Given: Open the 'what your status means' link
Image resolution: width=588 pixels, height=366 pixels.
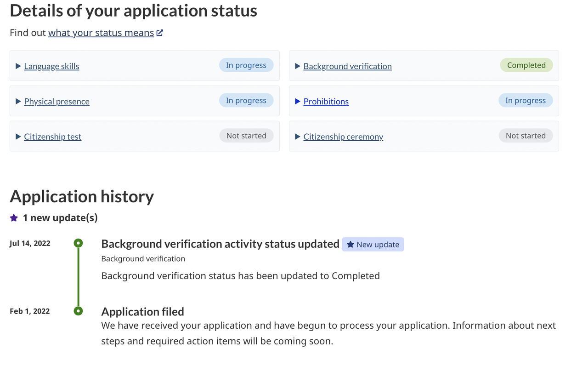Looking at the screenshot, I should tap(101, 33).
